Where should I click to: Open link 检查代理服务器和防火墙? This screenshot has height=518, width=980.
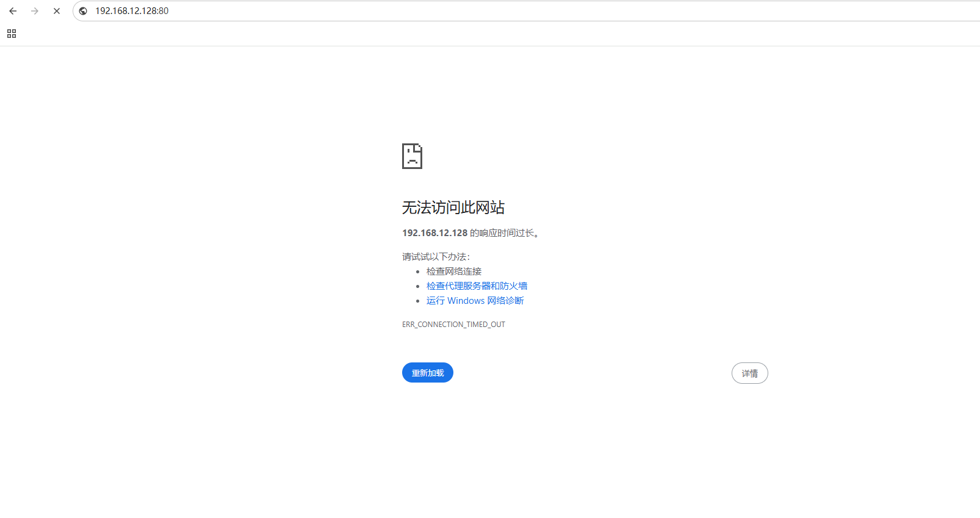click(477, 286)
